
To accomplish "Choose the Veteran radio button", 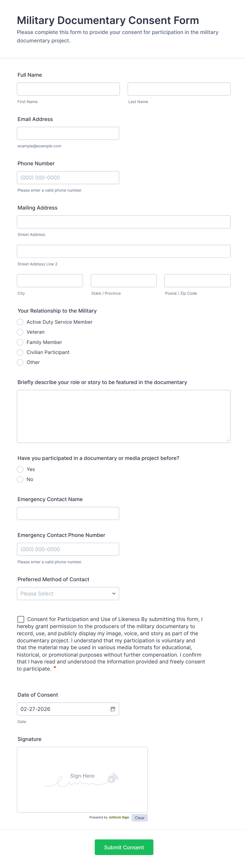I will tap(20, 332).
